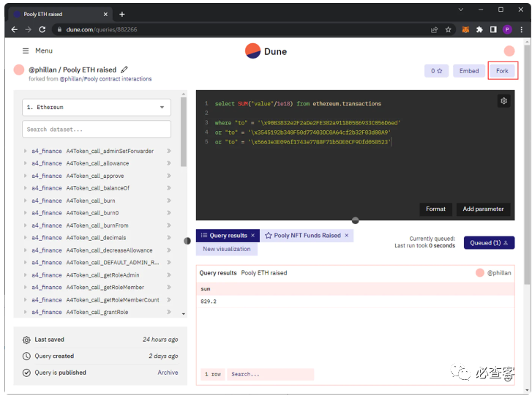Open the extensions puzzle icon
The height and width of the screenshot is (396, 532).
(x=479, y=29)
